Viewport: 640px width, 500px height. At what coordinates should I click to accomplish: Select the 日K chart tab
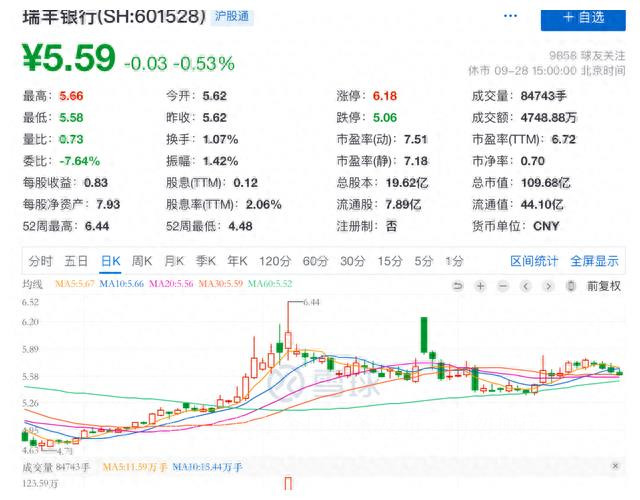pos(111,261)
